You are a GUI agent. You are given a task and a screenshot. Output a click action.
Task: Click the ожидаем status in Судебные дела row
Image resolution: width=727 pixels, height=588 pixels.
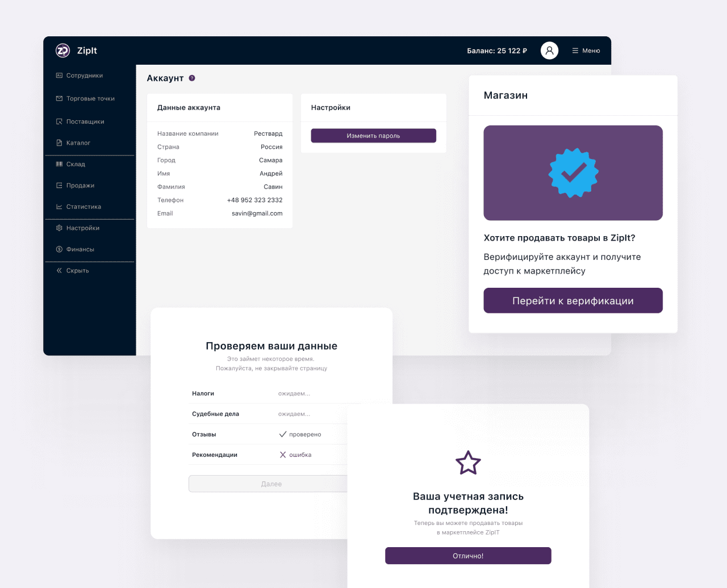pos(294,414)
